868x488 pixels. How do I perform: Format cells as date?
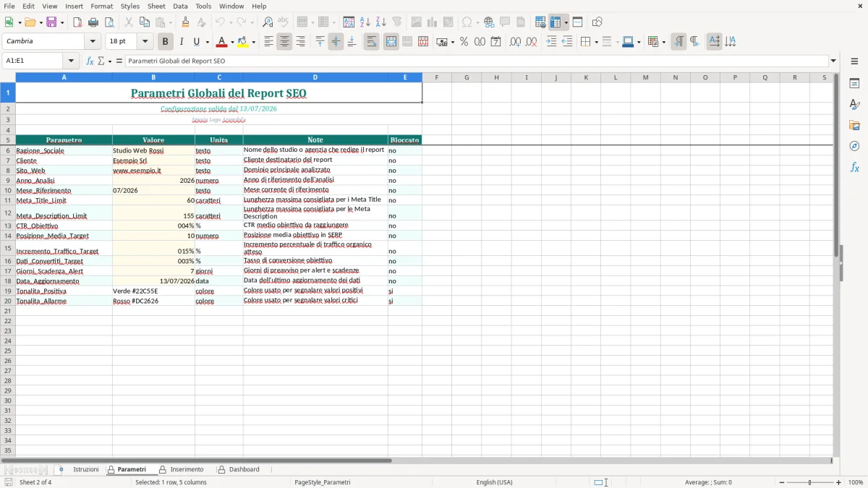pyautogui.click(x=495, y=42)
